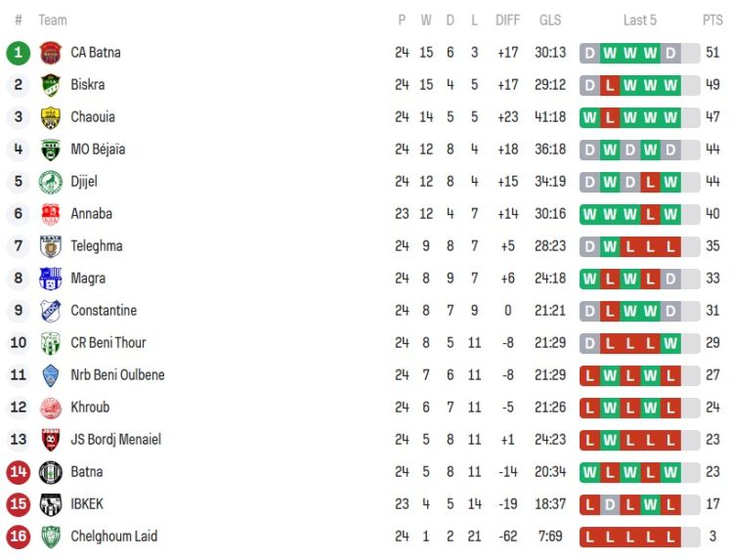Click the CA Batna club crest

51,53
